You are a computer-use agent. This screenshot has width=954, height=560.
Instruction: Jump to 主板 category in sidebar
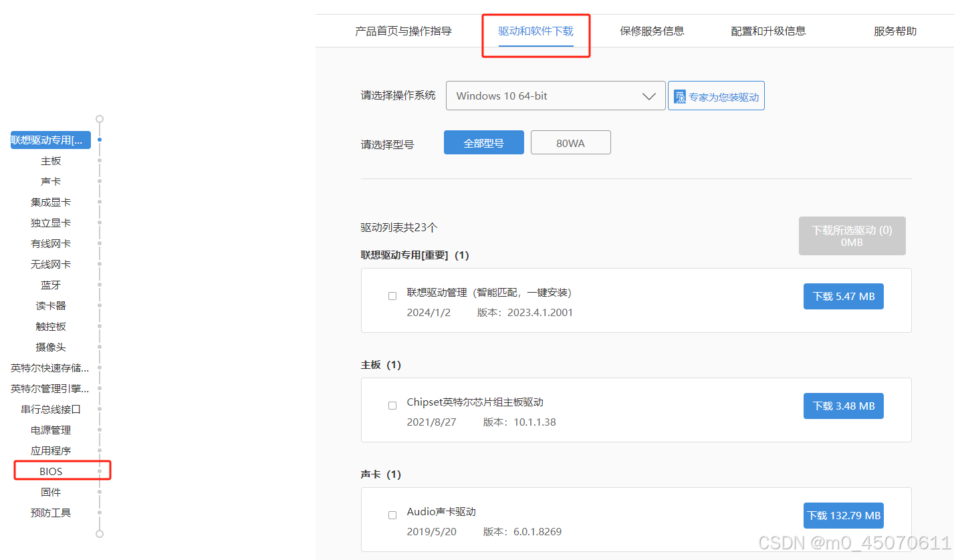click(x=51, y=161)
